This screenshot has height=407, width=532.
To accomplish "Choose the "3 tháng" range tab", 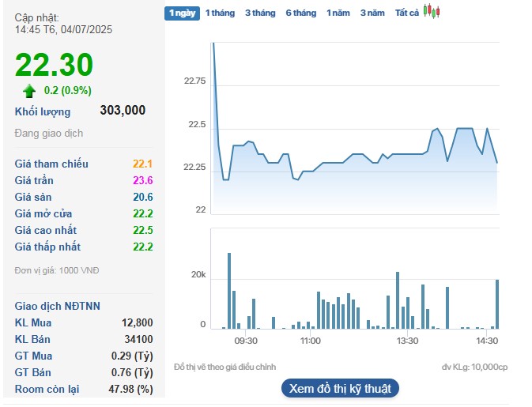I will click(260, 13).
